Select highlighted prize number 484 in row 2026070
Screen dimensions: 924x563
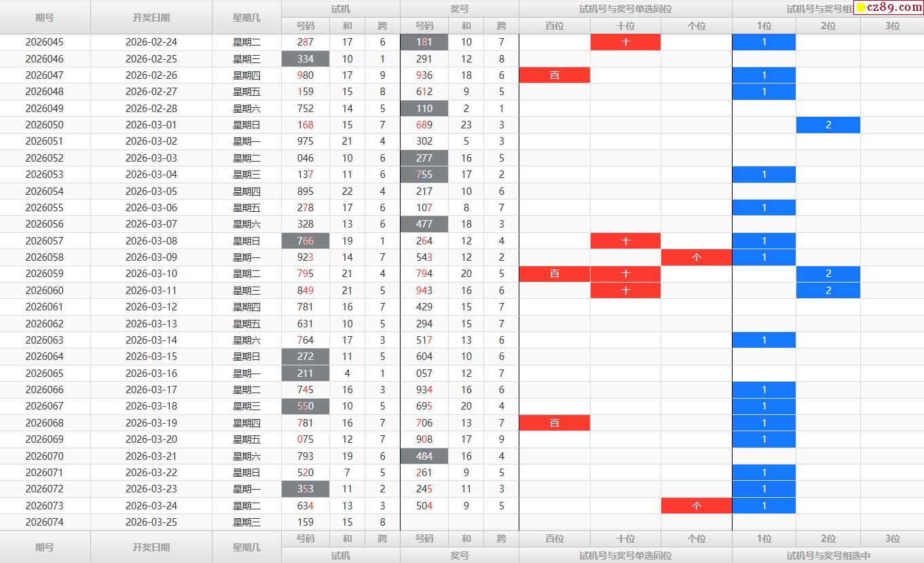pyautogui.click(x=424, y=456)
